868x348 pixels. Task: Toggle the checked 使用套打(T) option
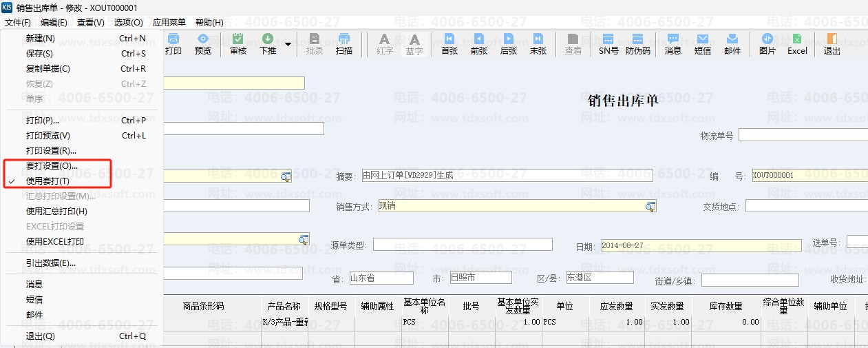click(x=82, y=181)
